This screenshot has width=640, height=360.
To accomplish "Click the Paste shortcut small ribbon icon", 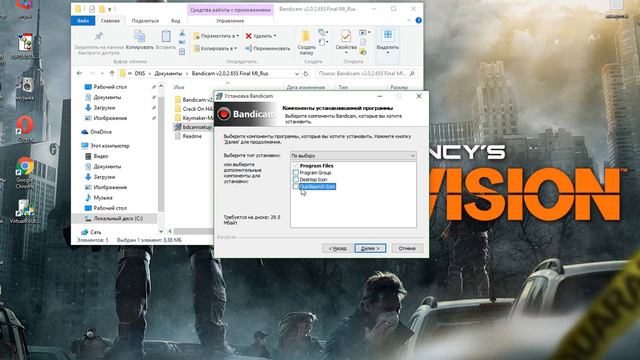I will (x=182, y=51).
